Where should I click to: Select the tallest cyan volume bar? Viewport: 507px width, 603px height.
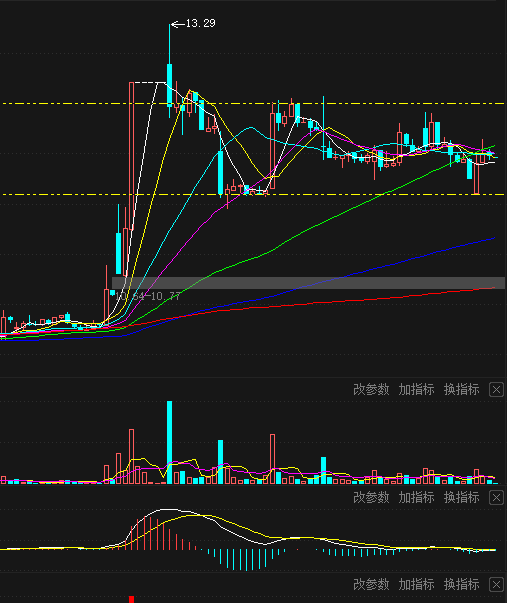pyautogui.click(x=169, y=442)
